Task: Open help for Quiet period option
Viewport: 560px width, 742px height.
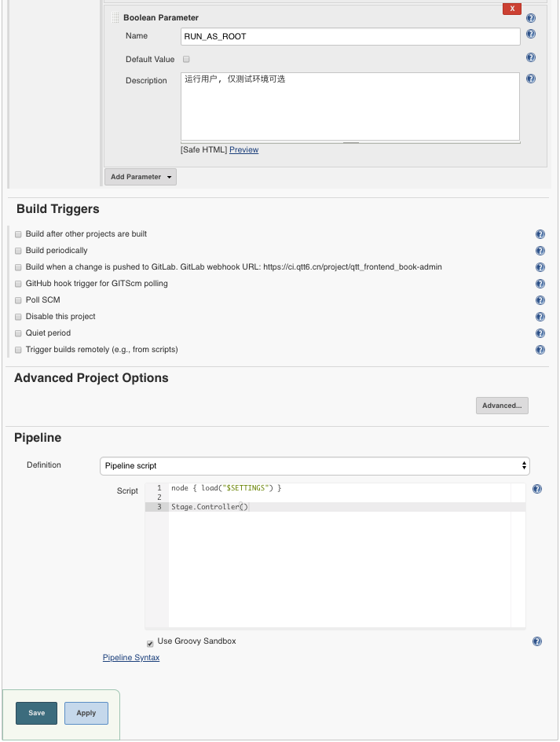Action: click(540, 334)
